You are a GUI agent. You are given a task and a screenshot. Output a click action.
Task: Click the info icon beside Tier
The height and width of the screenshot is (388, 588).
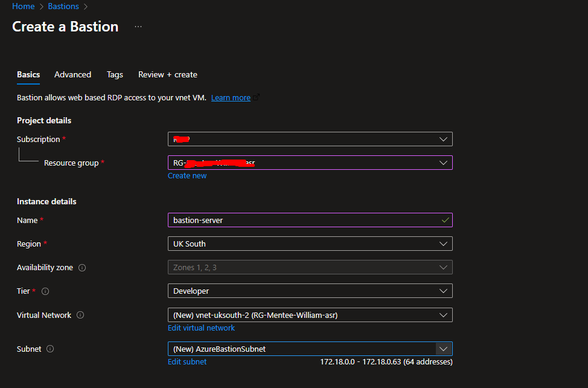[45, 291]
